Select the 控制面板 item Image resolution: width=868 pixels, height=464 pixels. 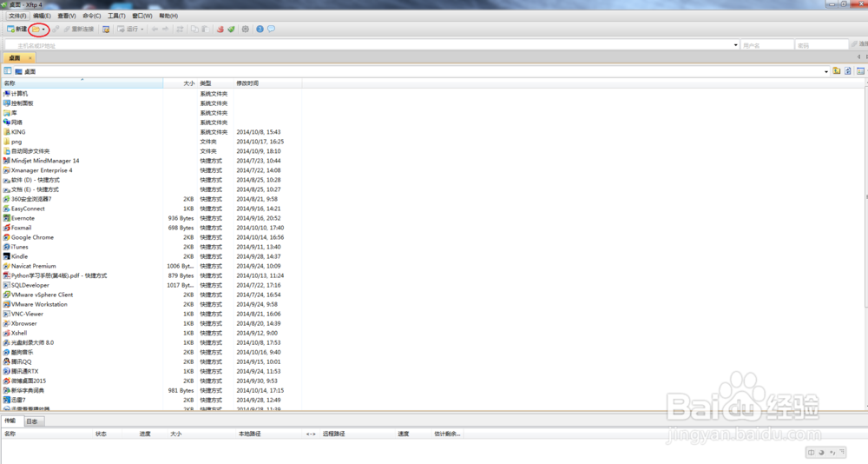click(18, 103)
